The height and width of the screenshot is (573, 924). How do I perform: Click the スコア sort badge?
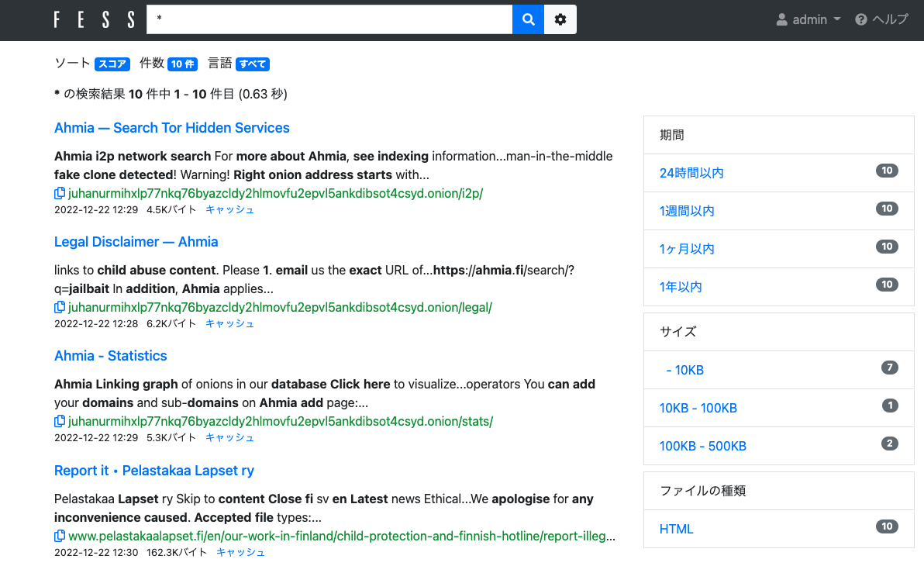[x=112, y=64]
